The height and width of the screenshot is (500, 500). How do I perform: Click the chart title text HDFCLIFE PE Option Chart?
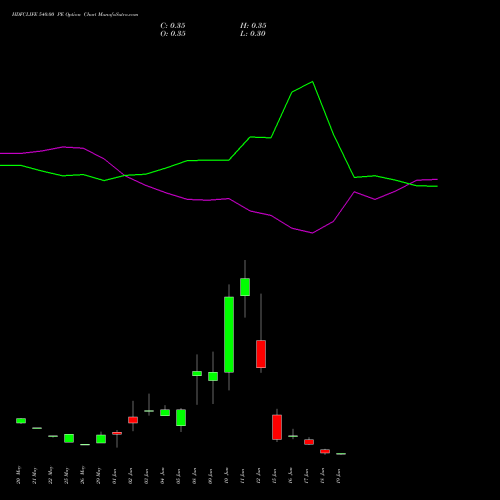click(x=75, y=15)
